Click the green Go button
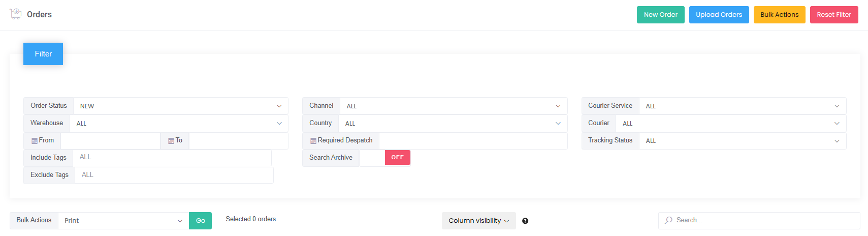Image resolution: width=868 pixels, height=236 pixels. (x=200, y=221)
